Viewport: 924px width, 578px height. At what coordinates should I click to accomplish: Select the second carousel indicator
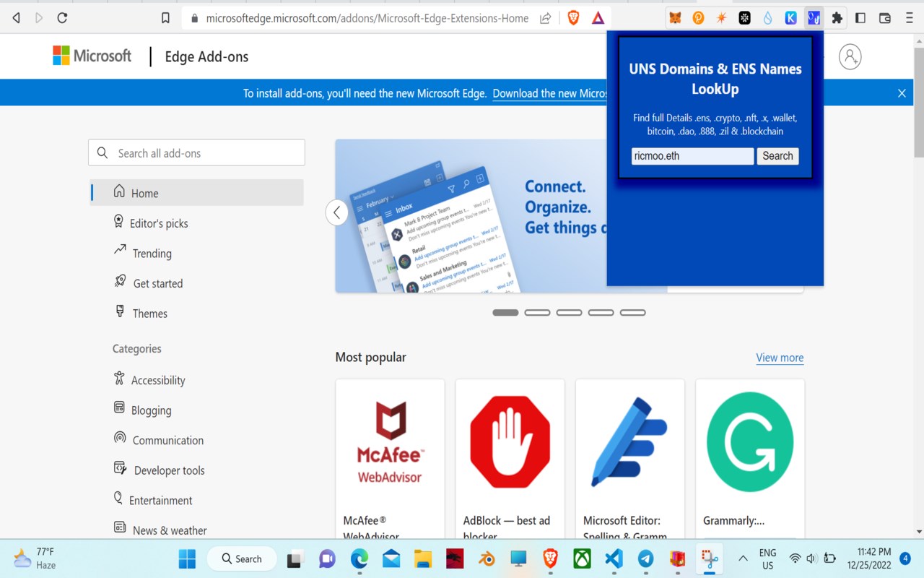[x=537, y=312]
